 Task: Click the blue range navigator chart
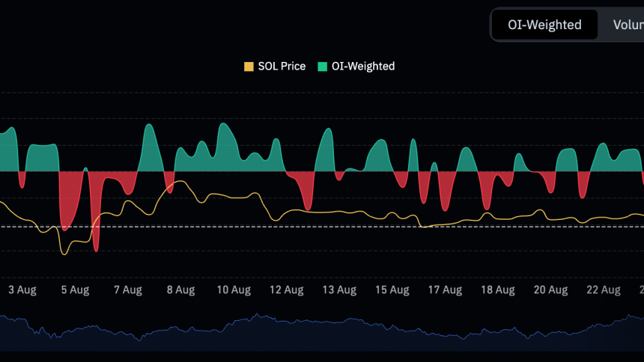coord(322,332)
